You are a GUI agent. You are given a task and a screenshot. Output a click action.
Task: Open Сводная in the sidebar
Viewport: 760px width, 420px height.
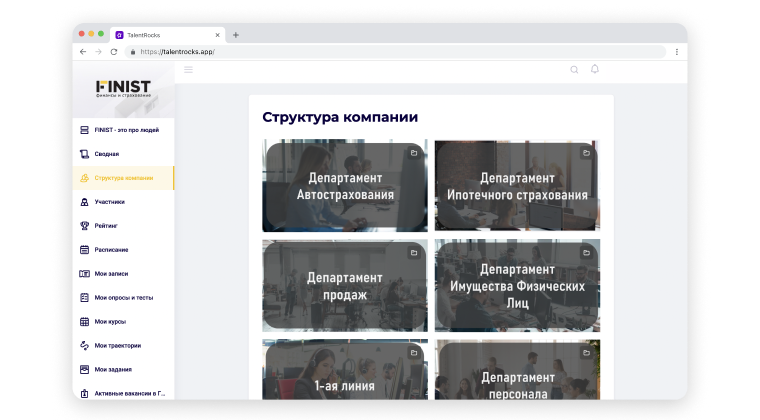tap(106, 154)
